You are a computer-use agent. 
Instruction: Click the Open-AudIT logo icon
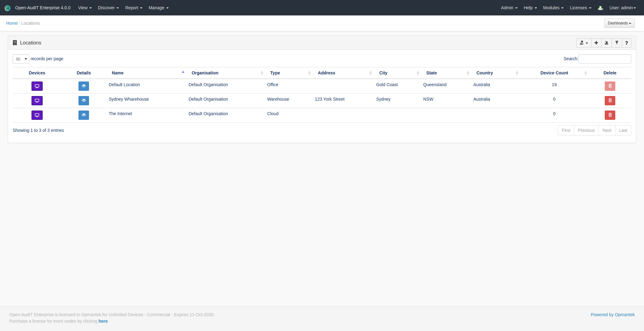[7, 8]
